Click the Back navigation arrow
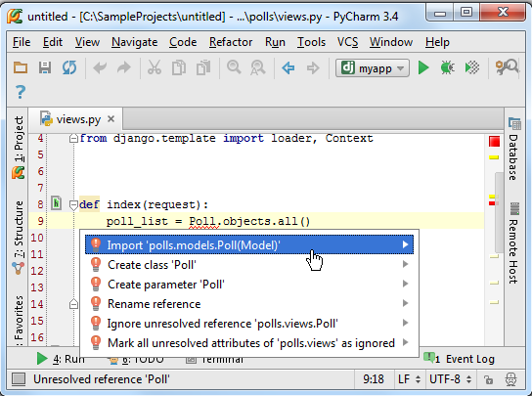532x396 pixels. tap(288, 67)
